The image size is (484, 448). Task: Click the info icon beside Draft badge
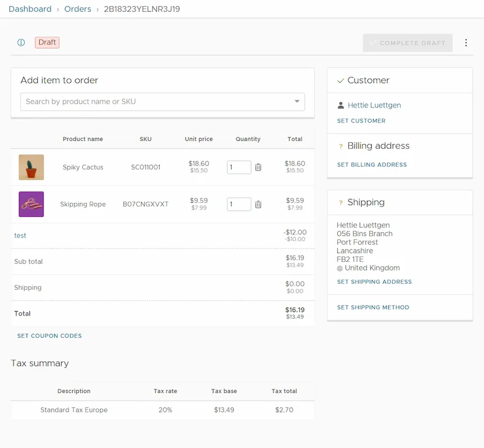point(22,42)
